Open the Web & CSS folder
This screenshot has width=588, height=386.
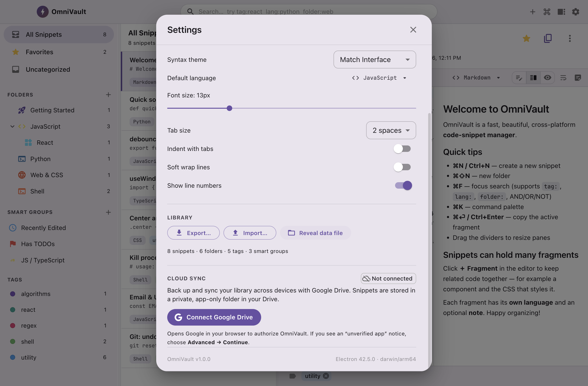59,175
